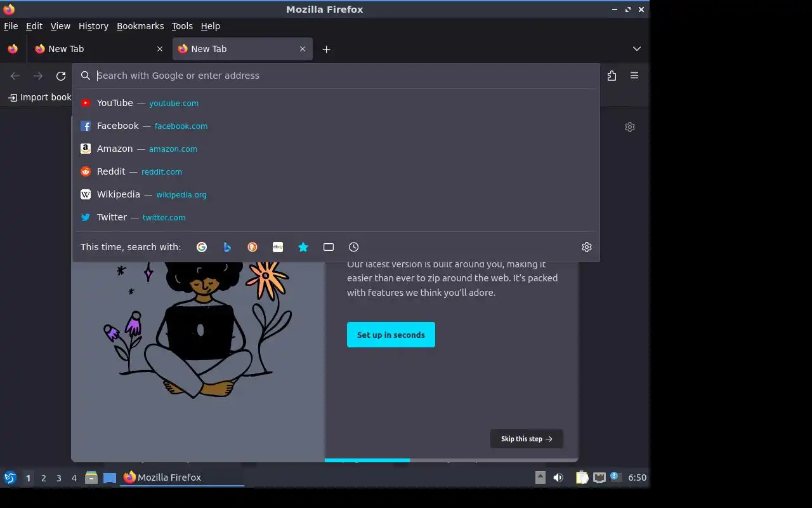The width and height of the screenshot is (812, 508).
Task: Search in History clock icon
Action: click(x=354, y=247)
